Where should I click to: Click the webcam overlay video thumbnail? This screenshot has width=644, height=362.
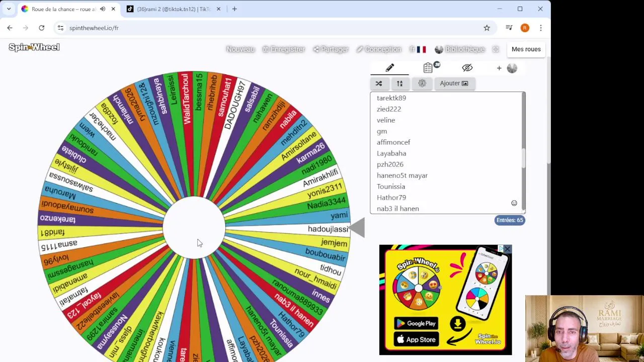pos(584,328)
